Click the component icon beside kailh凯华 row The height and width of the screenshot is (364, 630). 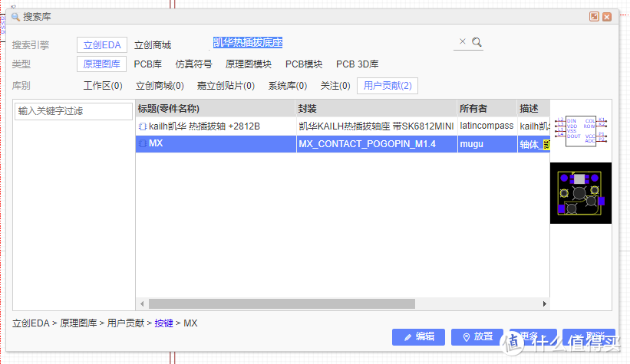point(142,126)
